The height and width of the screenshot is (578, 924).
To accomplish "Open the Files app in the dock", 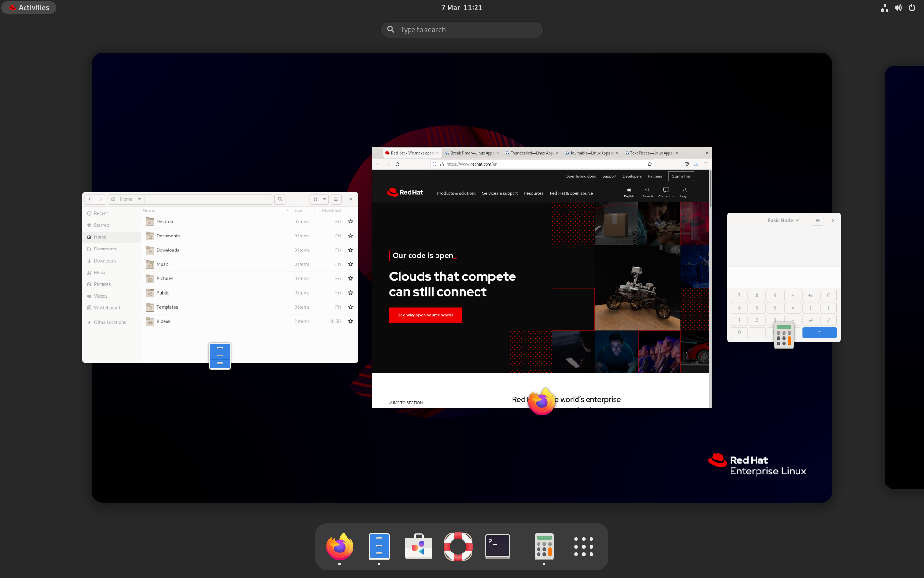I will [379, 546].
